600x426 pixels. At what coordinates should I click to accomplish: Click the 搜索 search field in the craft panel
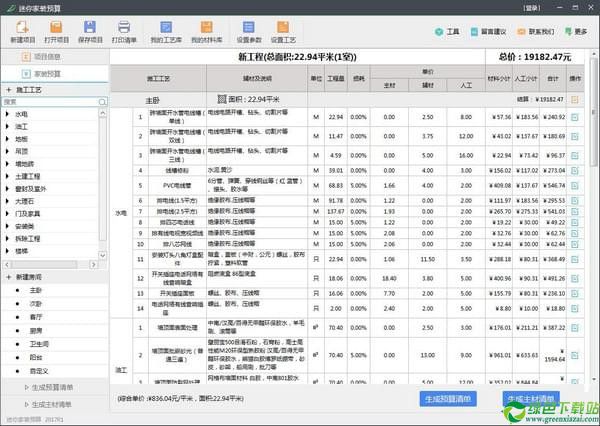point(50,102)
